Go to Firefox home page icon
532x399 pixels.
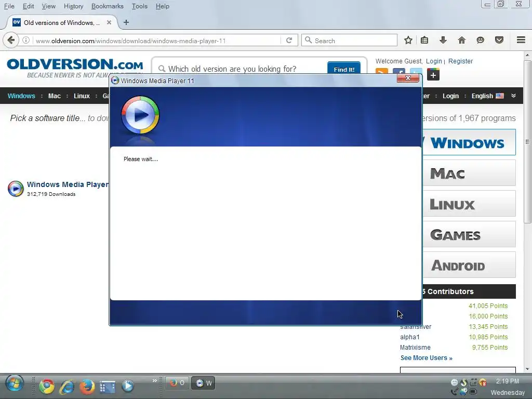461,41
